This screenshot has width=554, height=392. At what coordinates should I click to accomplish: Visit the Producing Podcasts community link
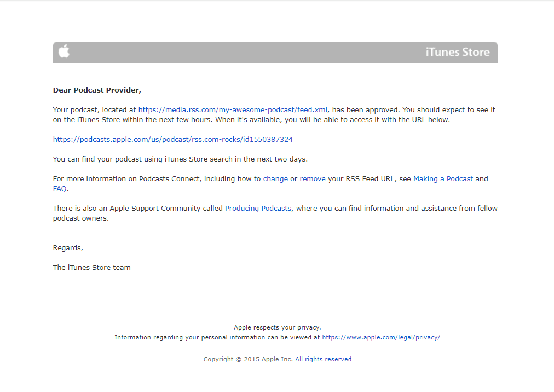coord(258,208)
